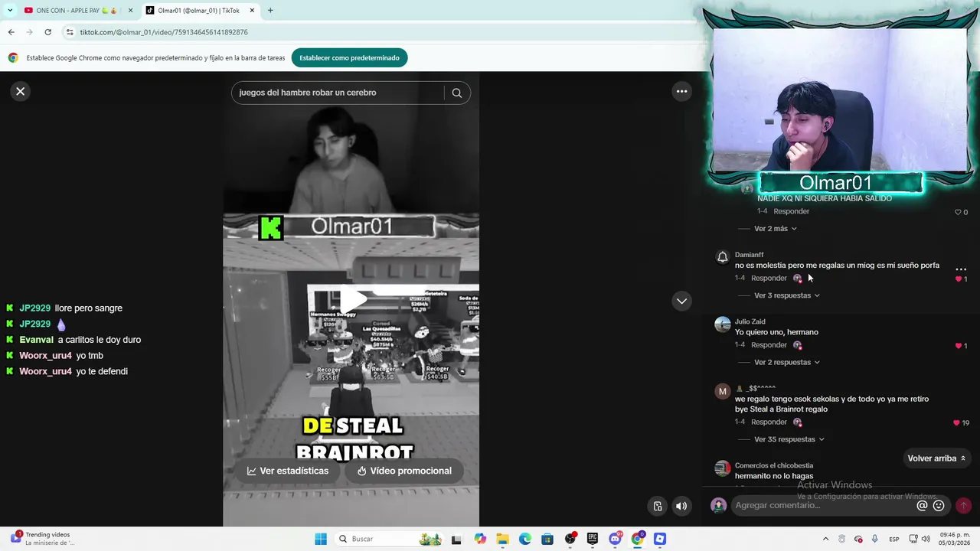This screenshot has height=551, width=980.
Task: Open Comercios el chicobestia avatar
Action: 722,468
